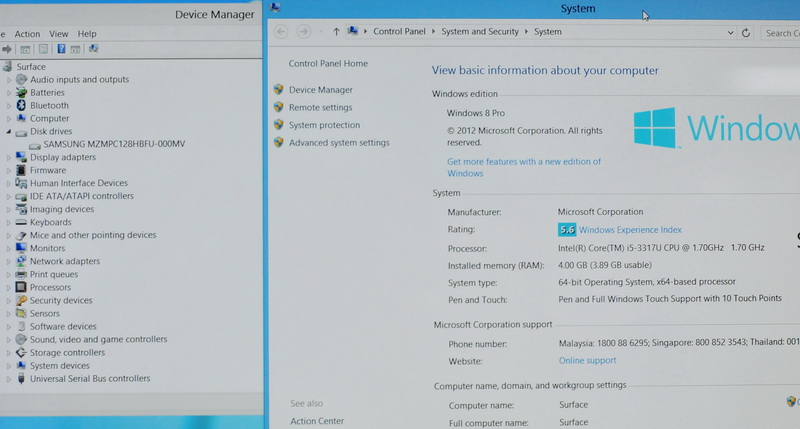Click the forward arrow toolbar icon in Device Manager

coord(7,49)
